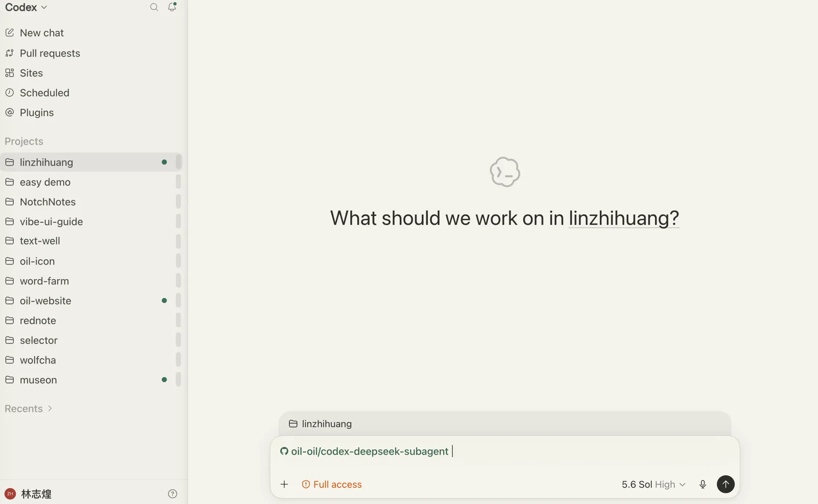Click the Scheduled clock icon
The height and width of the screenshot is (504, 818).
click(9, 93)
